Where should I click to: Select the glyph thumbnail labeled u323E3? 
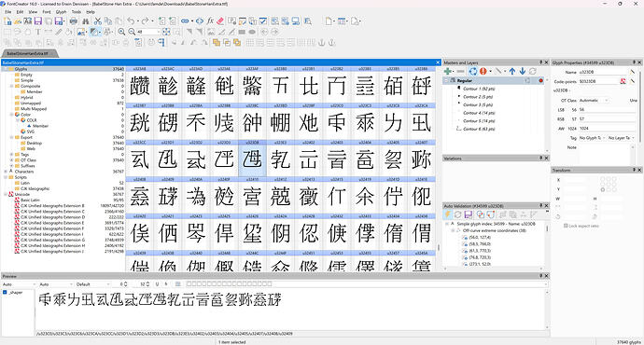[280, 159]
